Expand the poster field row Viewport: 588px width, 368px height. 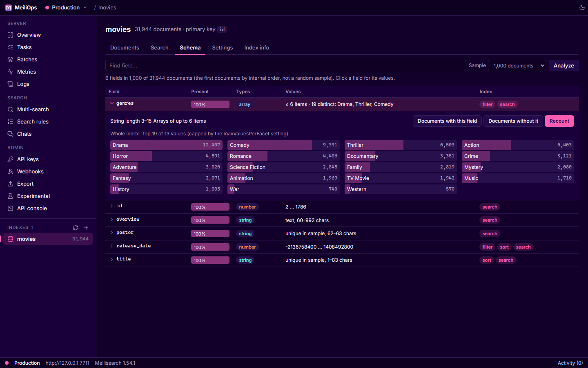tap(111, 233)
